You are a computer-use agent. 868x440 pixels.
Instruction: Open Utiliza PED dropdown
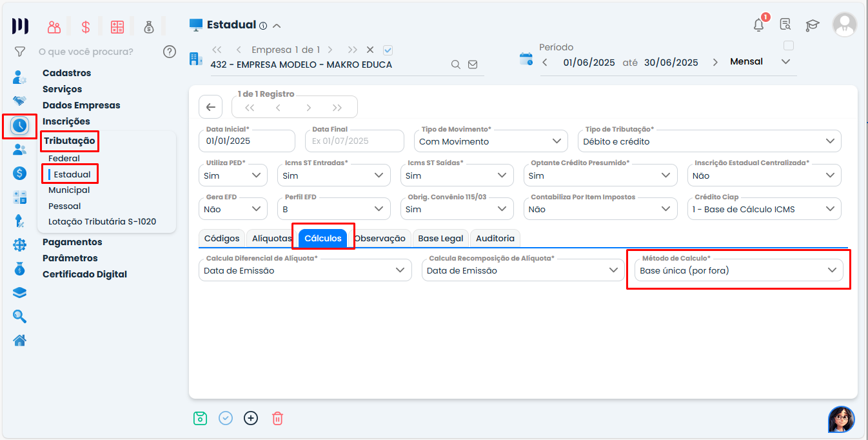click(232, 175)
